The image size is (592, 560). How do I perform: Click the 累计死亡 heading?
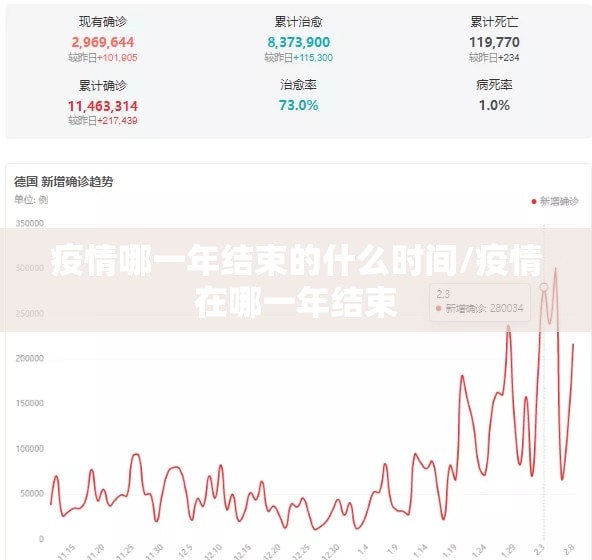[494, 22]
